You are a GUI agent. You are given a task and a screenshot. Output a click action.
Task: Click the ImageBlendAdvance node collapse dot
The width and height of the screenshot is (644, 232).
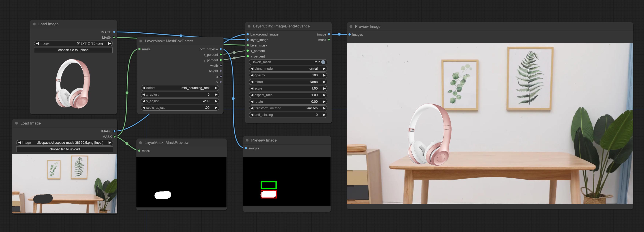coord(249,26)
